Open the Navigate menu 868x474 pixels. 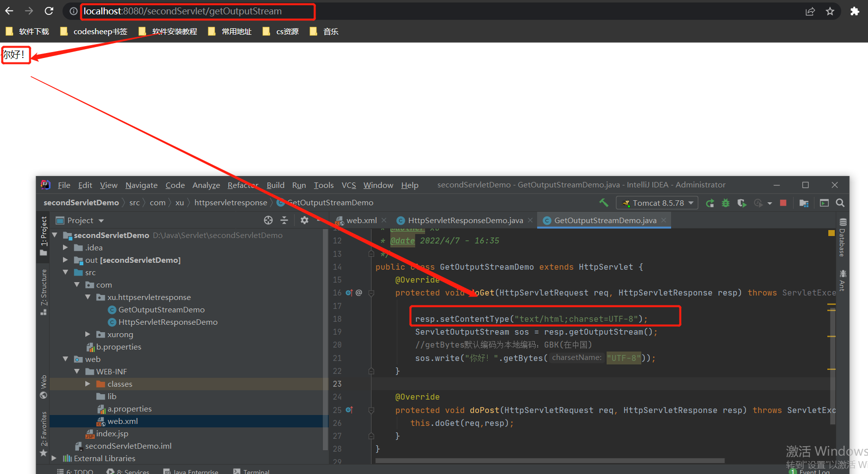(141, 185)
